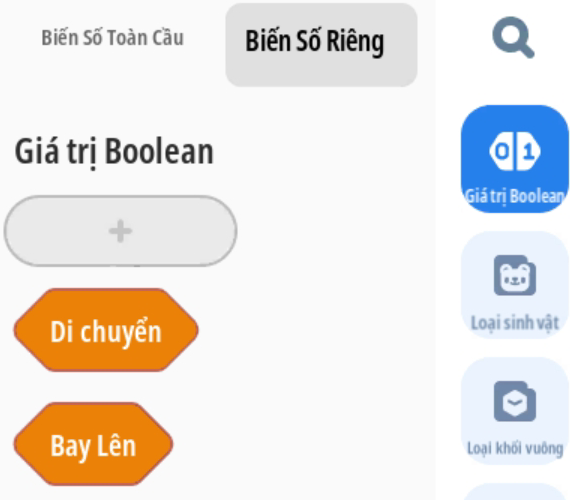Click the blue highlighted Boolean category tile
The height and width of the screenshot is (500, 575).
(x=515, y=158)
